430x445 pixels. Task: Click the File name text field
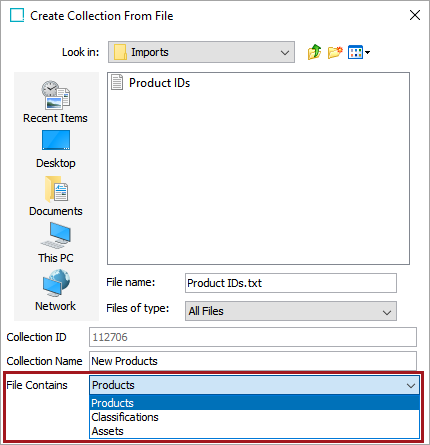click(291, 283)
